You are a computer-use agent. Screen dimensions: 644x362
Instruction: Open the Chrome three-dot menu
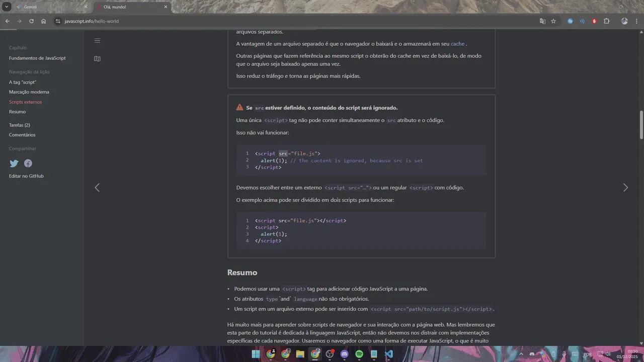coord(636,21)
